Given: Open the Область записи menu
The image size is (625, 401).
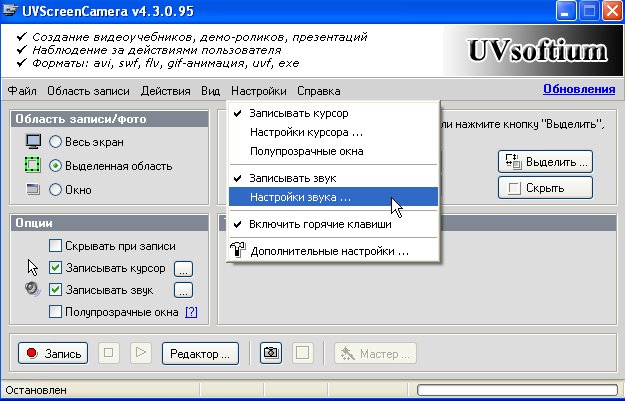Looking at the screenshot, I should click(x=88, y=91).
